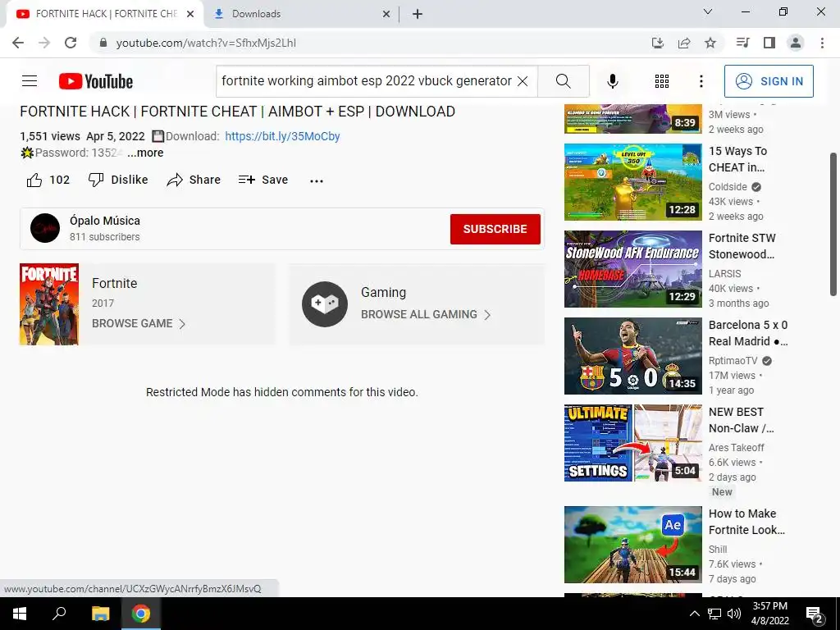This screenshot has height=630, width=840.
Task: Open the Chrome profile avatar
Action: [x=796, y=43]
